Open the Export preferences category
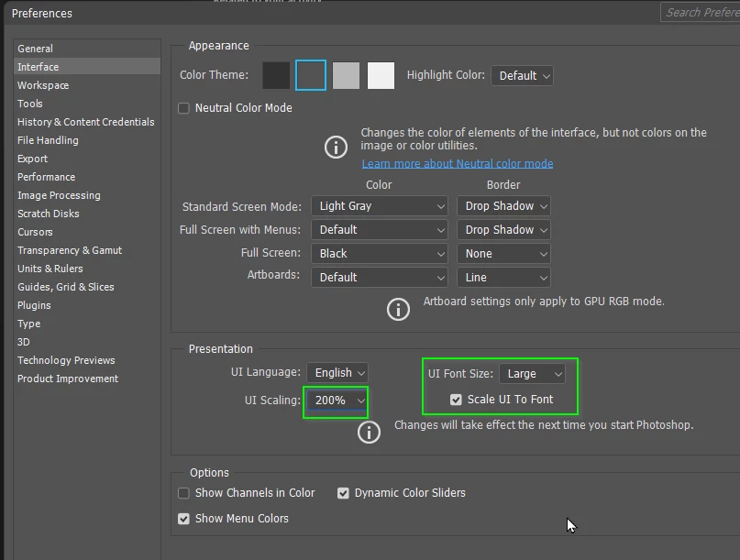This screenshot has width=740, height=560. [x=87, y=159]
